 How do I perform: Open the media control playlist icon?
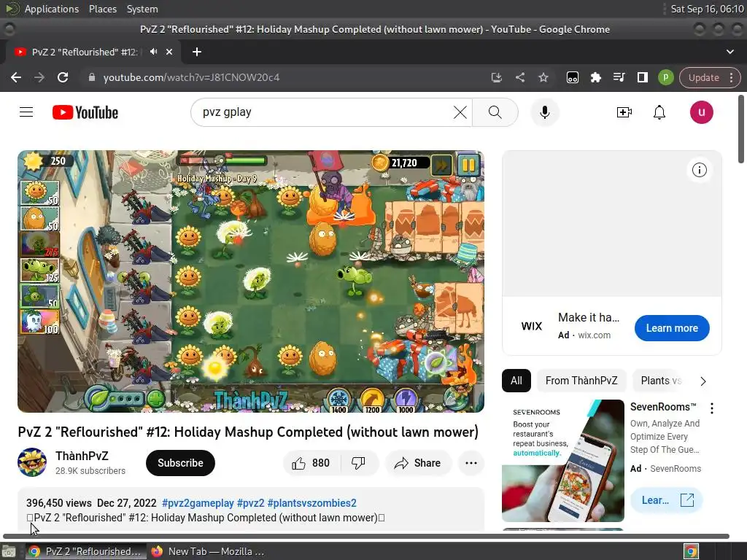click(x=619, y=77)
